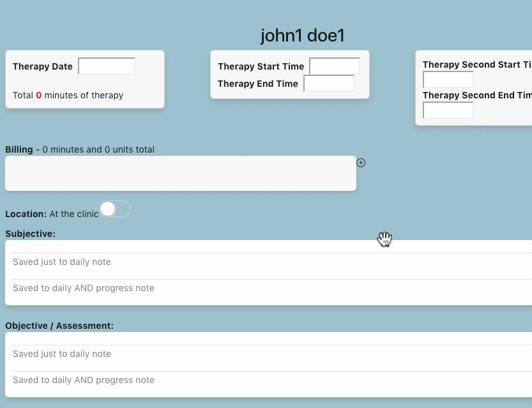Click the 'john1 doe1' patient name heading
Viewport: 532px width, 408px height.
coord(303,36)
